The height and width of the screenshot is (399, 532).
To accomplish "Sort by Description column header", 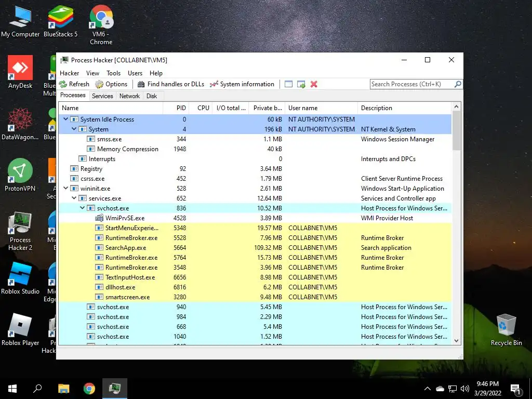I will (404, 108).
